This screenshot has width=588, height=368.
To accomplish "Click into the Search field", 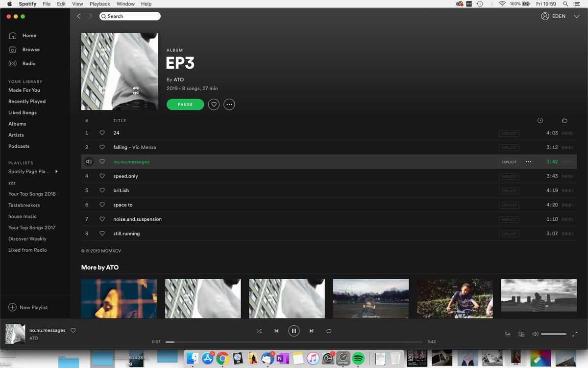I will click(130, 16).
